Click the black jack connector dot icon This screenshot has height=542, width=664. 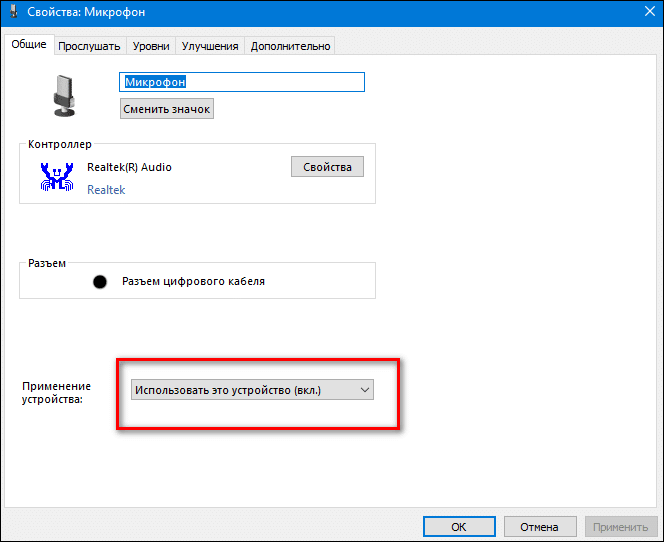pyautogui.click(x=100, y=282)
